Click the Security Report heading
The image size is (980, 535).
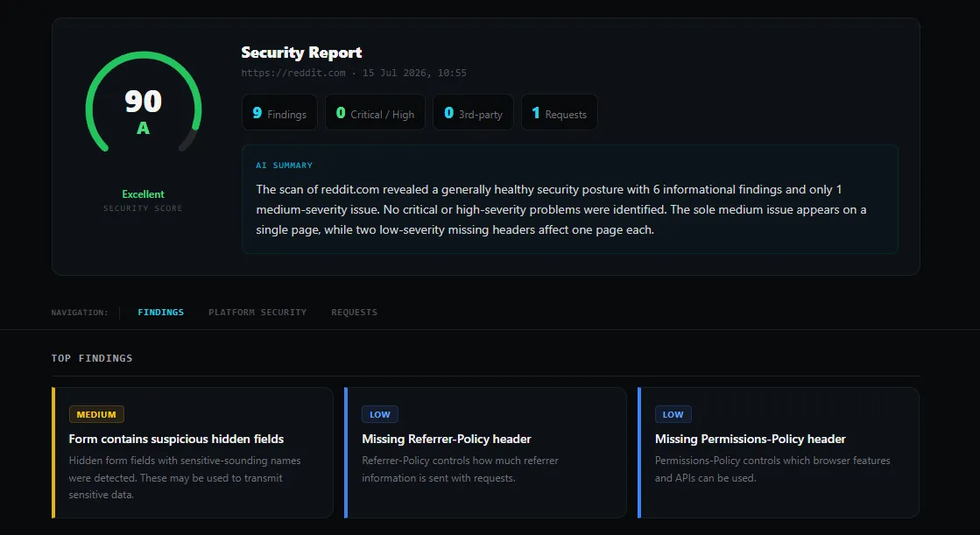point(301,53)
